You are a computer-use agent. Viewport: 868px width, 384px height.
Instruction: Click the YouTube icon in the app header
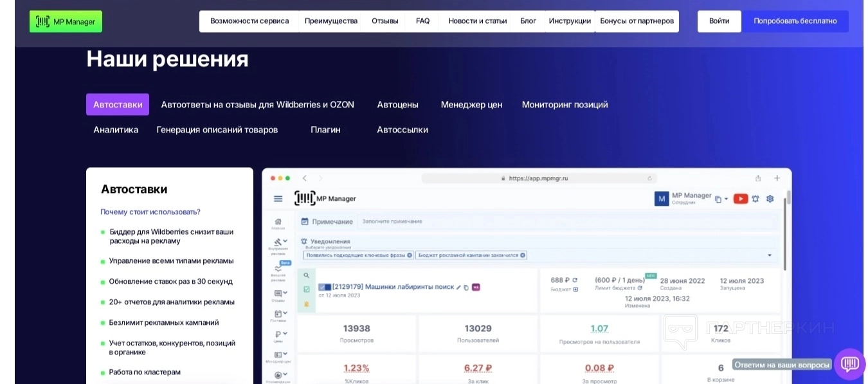pyautogui.click(x=741, y=199)
